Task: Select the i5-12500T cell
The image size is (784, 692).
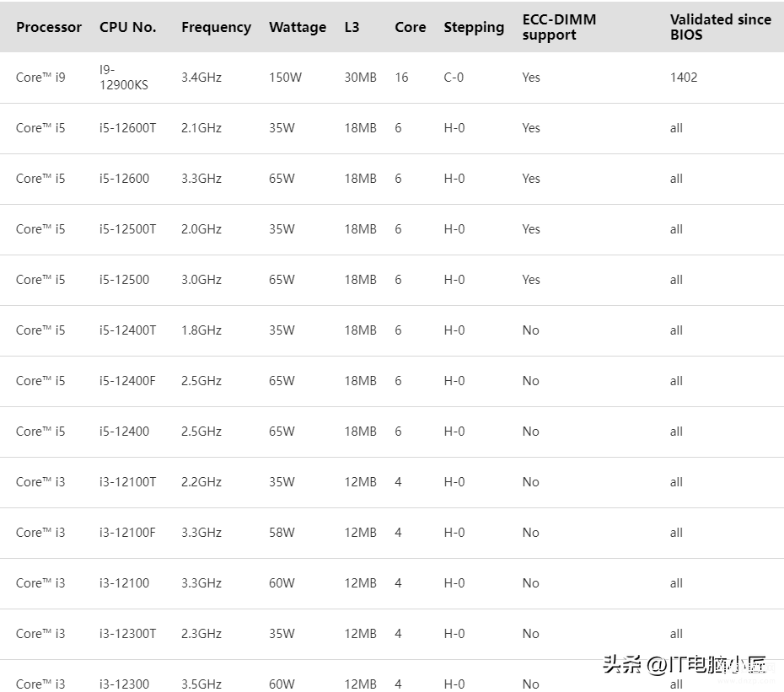Action: tap(127, 229)
